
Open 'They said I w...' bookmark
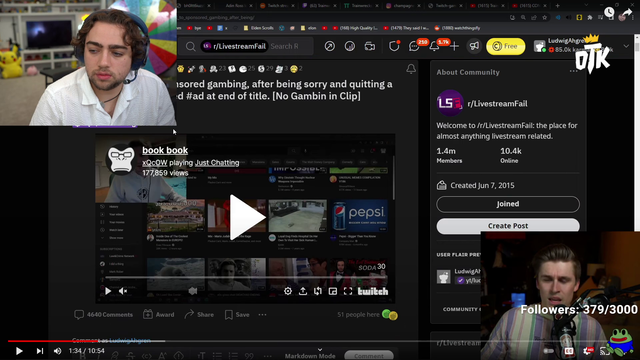click(x=406, y=28)
